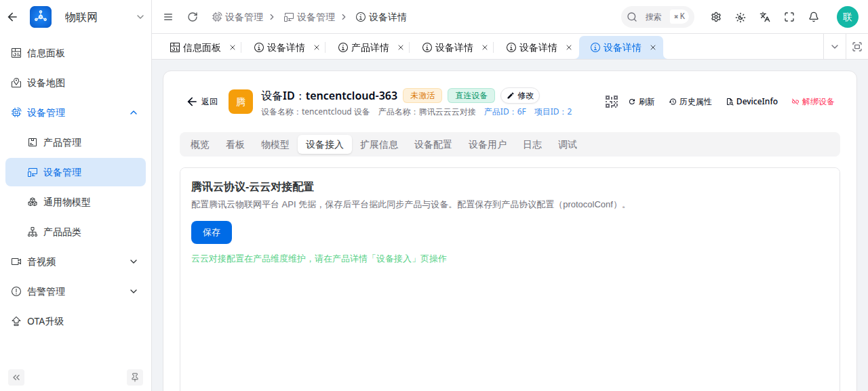This screenshot has height=391, width=868.
Task: Click the 设备详情 breadcrumb item
Action: coord(381,17)
